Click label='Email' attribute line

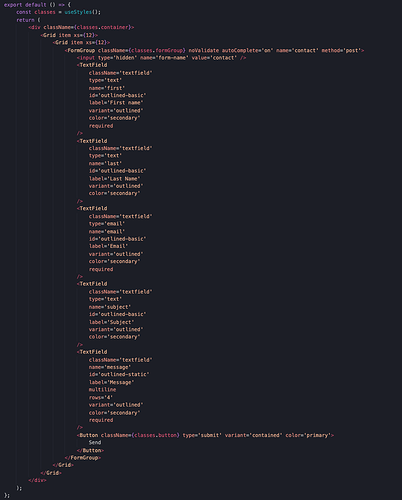pyautogui.click(x=108, y=246)
